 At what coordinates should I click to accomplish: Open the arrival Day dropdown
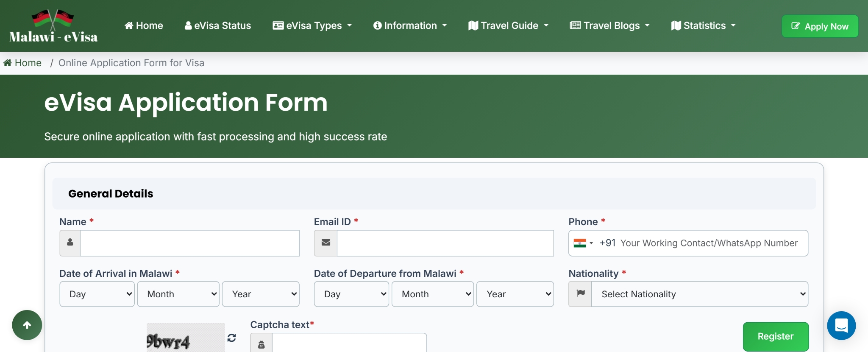[97, 294]
